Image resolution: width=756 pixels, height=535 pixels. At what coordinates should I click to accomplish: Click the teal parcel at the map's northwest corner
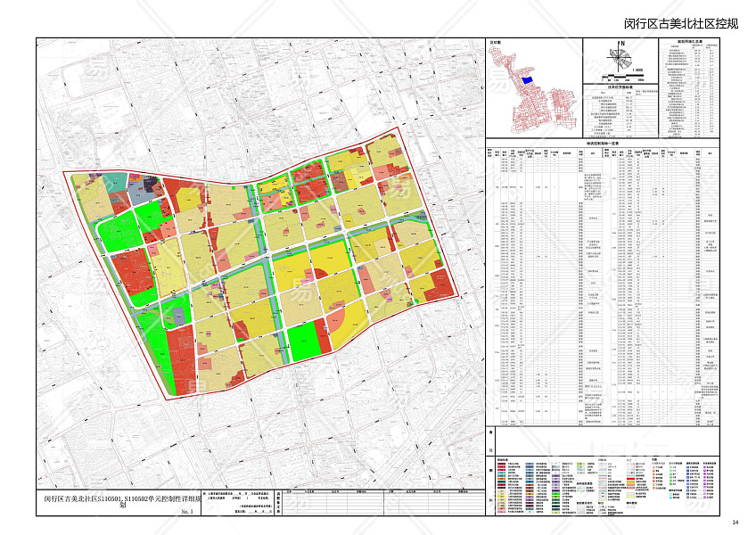[x=115, y=183]
